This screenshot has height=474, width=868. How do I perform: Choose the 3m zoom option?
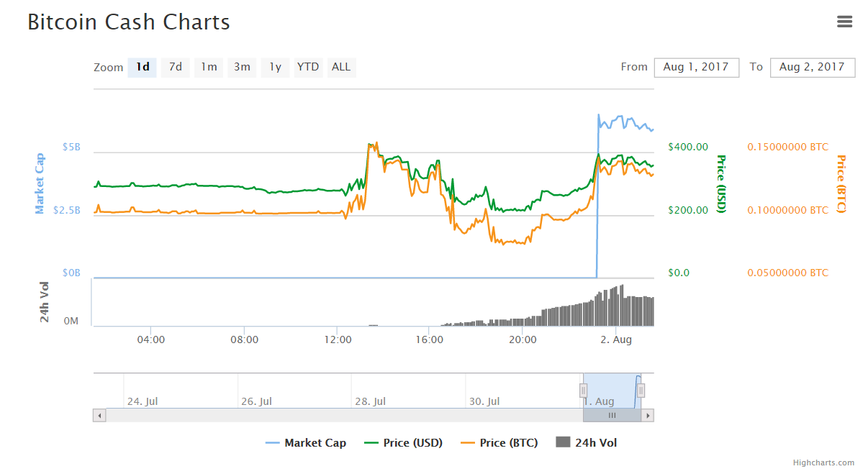242,67
